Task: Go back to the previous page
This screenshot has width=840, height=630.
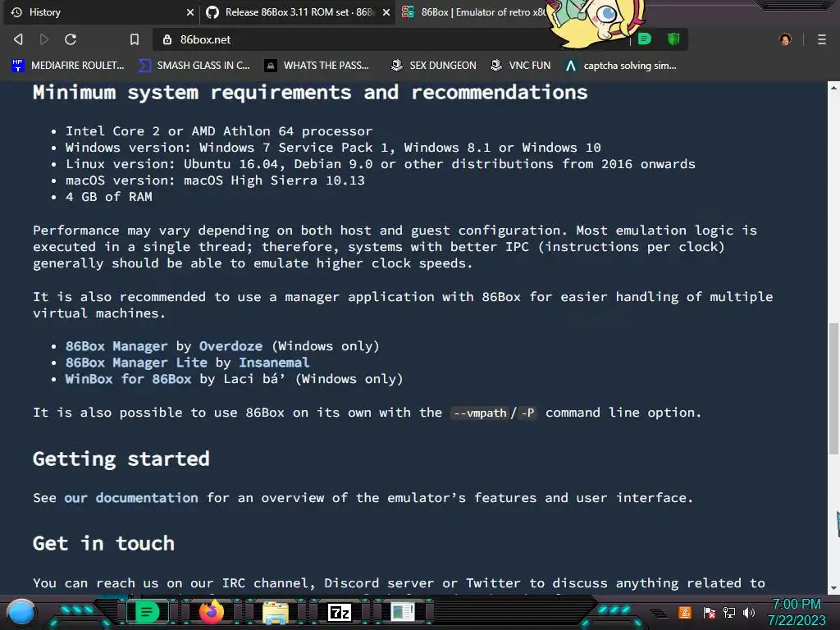Action: click(x=18, y=39)
